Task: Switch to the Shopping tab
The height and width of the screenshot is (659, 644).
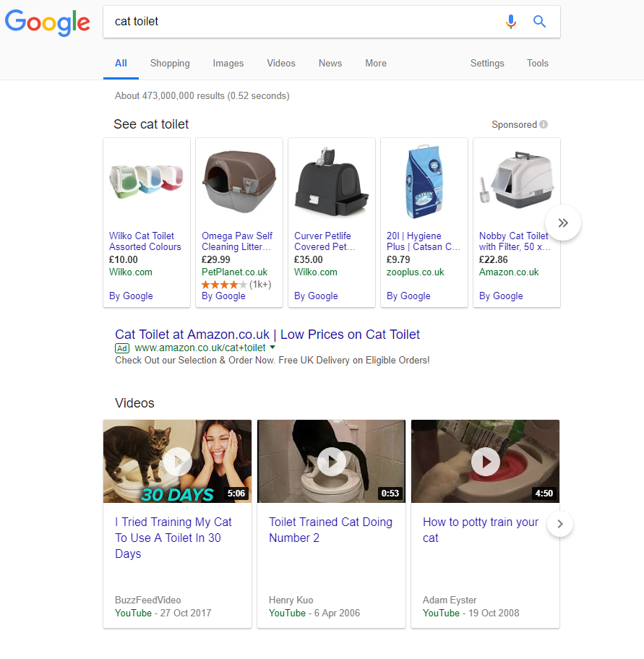Action: pyautogui.click(x=169, y=63)
